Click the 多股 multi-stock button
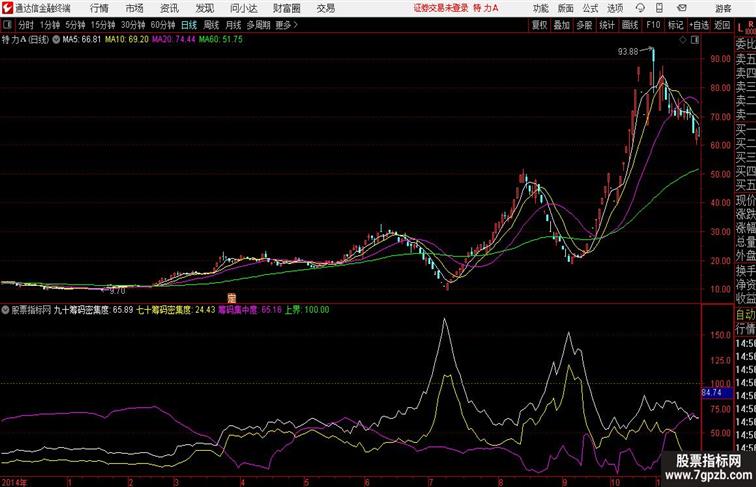Viewport: 756px width, 487px height. click(584, 25)
